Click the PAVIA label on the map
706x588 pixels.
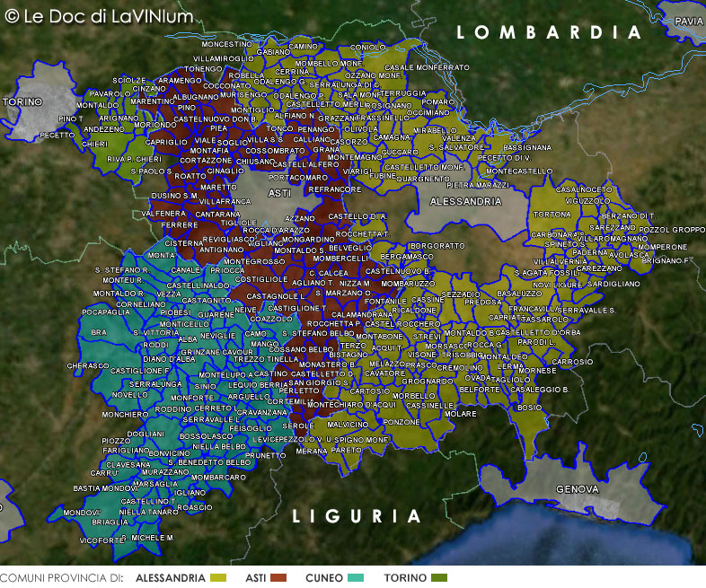(x=689, y=20)
